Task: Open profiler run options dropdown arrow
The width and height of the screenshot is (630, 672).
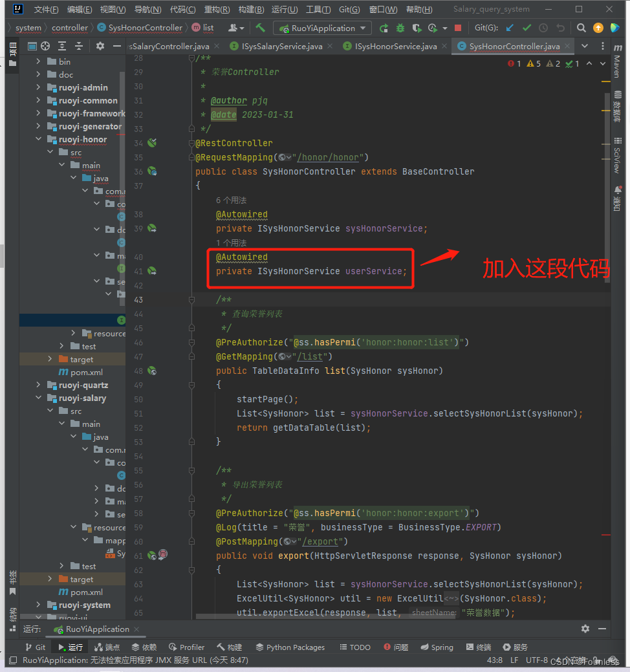Action: 445,28
